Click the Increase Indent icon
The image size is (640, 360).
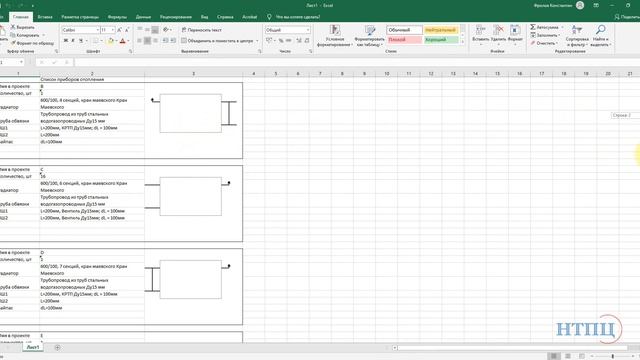[x=173, y=40]
